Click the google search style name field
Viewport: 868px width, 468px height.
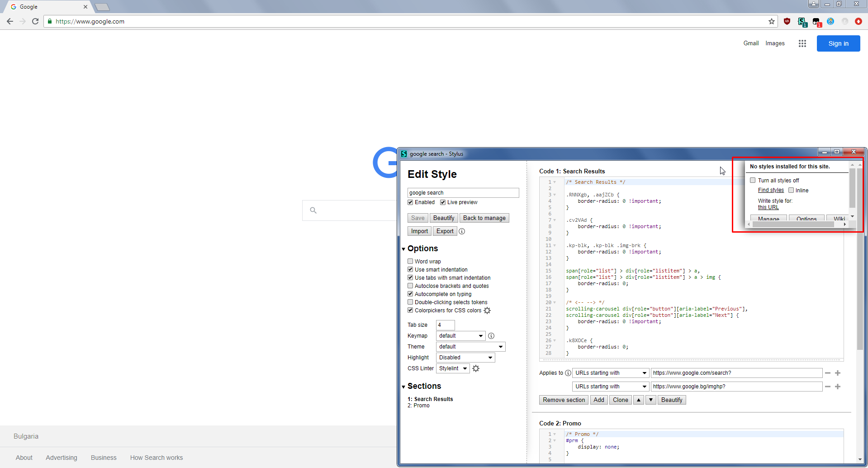463,192
